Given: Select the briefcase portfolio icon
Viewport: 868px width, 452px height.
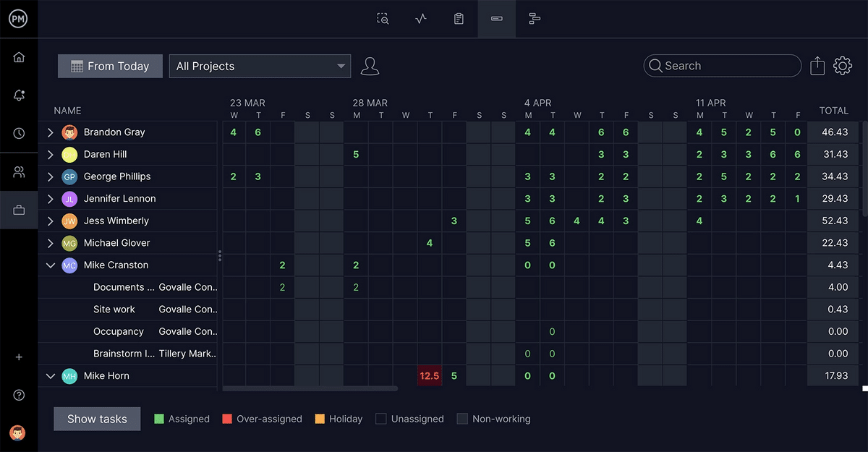Looking at the screenshot, I should 19,210.
